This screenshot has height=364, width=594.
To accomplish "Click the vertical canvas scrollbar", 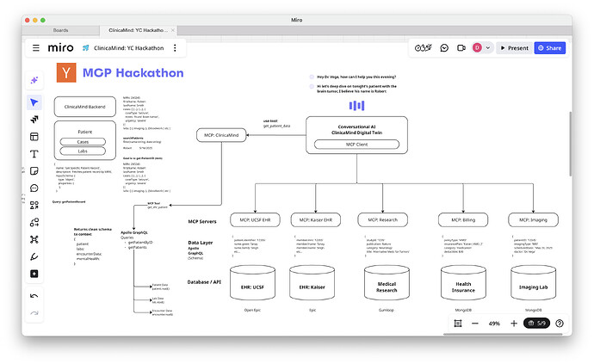I will [x=570, y=144].
